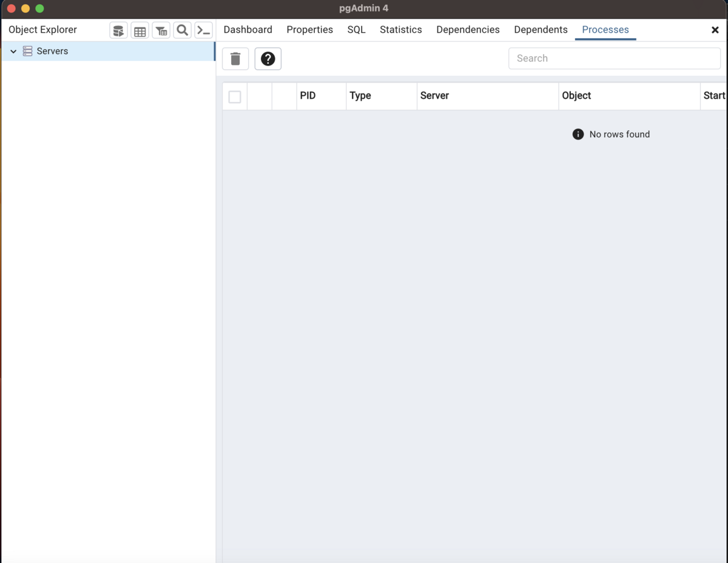The height and width of the screenshot is (563, 728).
Task: Select the Processes tab
Action: pos(605,30)
